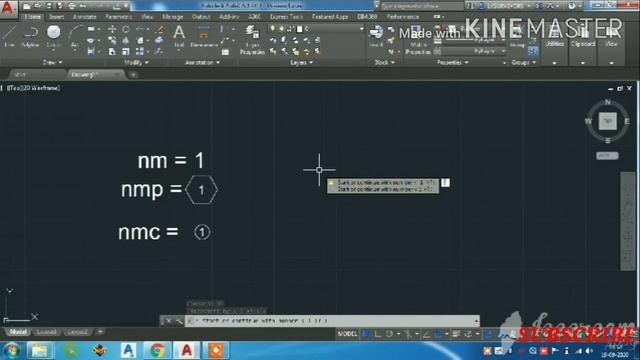
Task: Switch to the Layout1 tab
Action: tap(46, 332)
